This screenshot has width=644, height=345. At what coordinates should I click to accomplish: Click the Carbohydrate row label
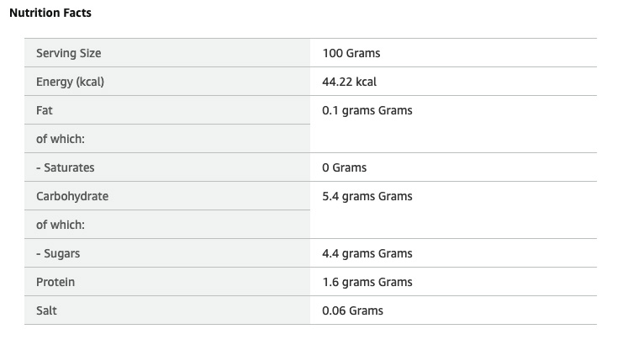[72, 196]
